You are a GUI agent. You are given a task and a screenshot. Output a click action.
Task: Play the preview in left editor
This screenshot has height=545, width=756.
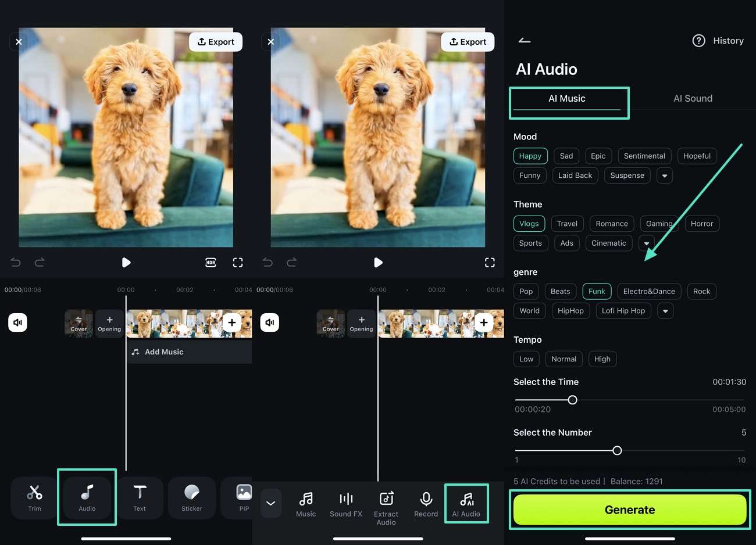pos(126,263)
